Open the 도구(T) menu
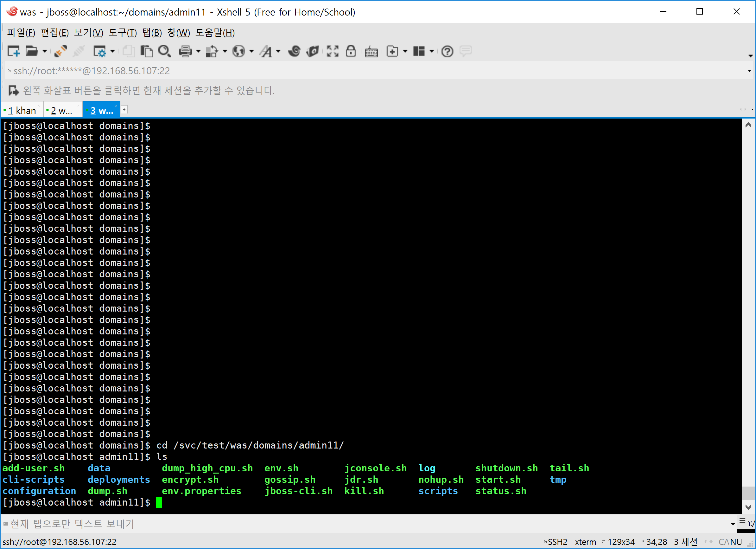Image resolution: width=756 pixels, height=549 pixels. pos(123,33)
